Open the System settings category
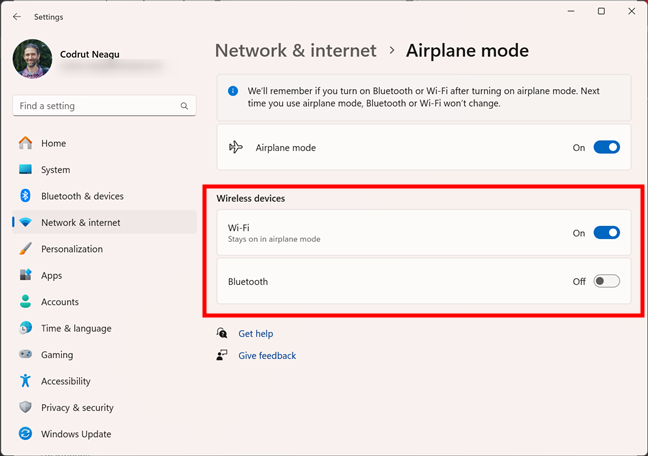The image size is (648, 456). coord(104,170)
